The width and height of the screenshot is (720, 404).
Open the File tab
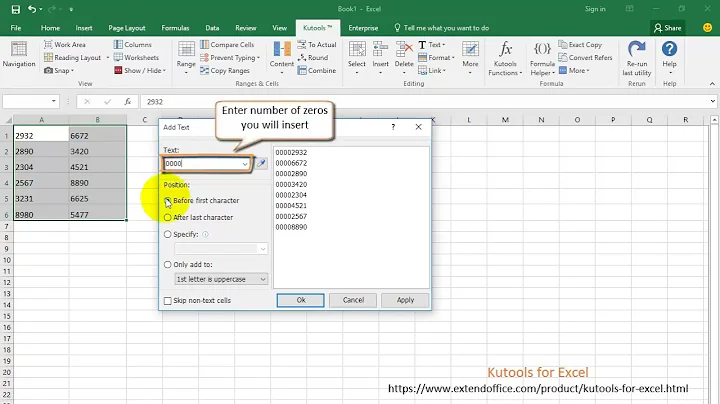coord(16,28)
